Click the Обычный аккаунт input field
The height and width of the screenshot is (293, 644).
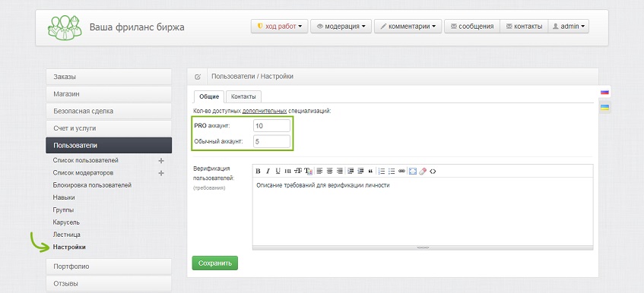(x=271, y=142)
